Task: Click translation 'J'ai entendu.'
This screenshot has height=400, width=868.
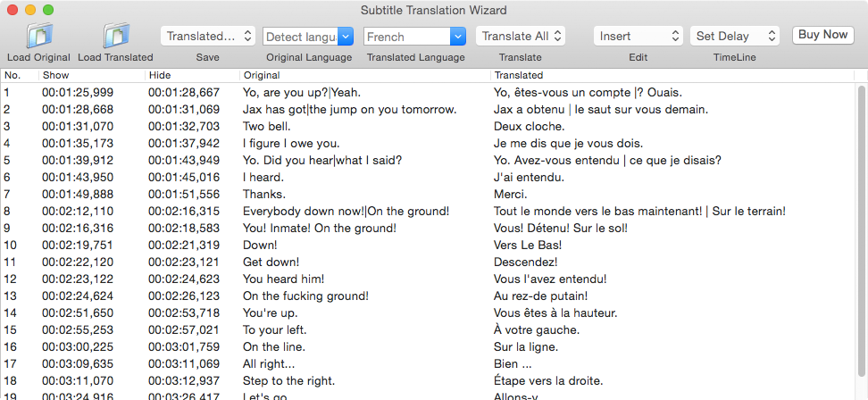Action: tap(529, 178)
